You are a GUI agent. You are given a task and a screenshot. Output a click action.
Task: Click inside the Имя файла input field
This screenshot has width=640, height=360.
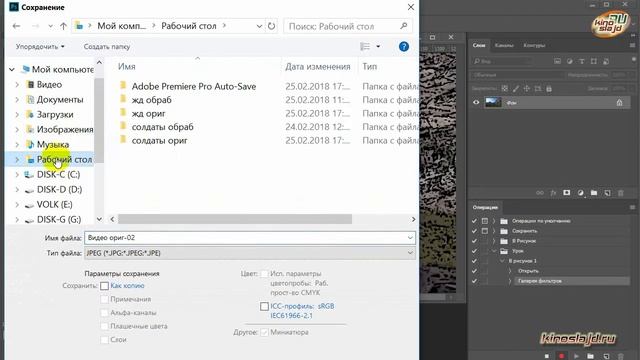(250, 238)
